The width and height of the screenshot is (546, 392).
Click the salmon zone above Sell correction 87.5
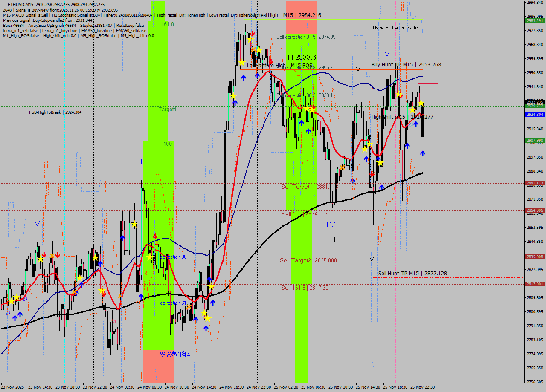click(x=301, y=17)
